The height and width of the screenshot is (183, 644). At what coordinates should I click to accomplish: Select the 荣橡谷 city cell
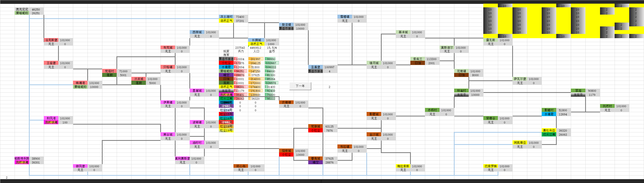pyautogui.click(x=491, y=118)
